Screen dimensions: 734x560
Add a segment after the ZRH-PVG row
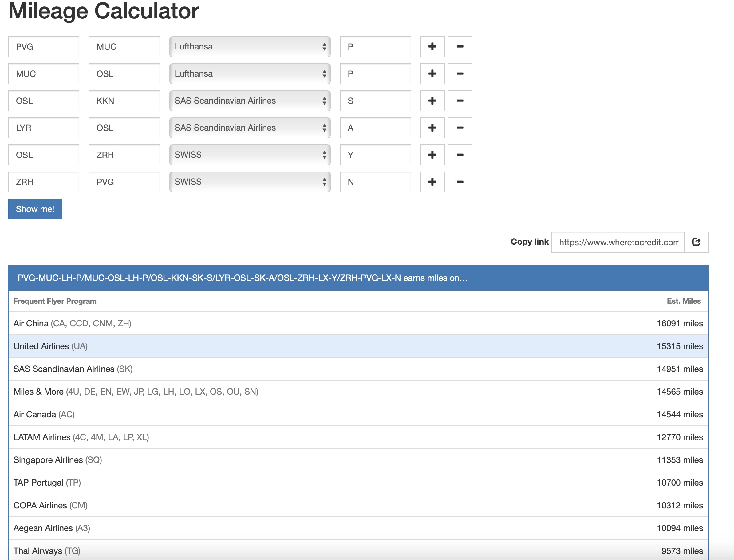(432, 182)
